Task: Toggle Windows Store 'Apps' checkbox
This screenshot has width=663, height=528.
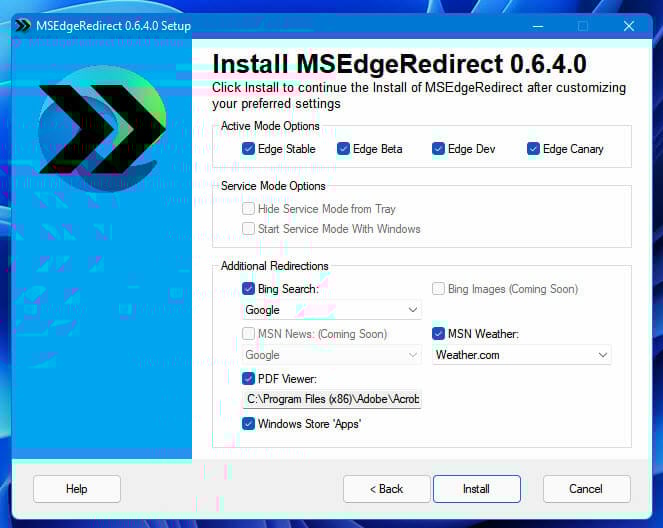Action: (x=248, y=424)
